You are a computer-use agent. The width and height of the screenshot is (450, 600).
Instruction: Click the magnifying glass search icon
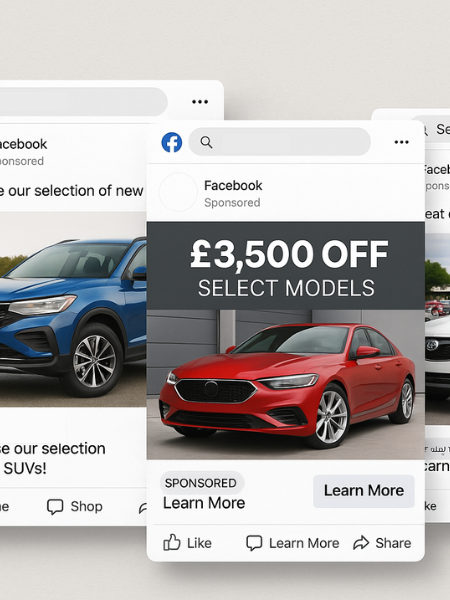pos(206,142)
